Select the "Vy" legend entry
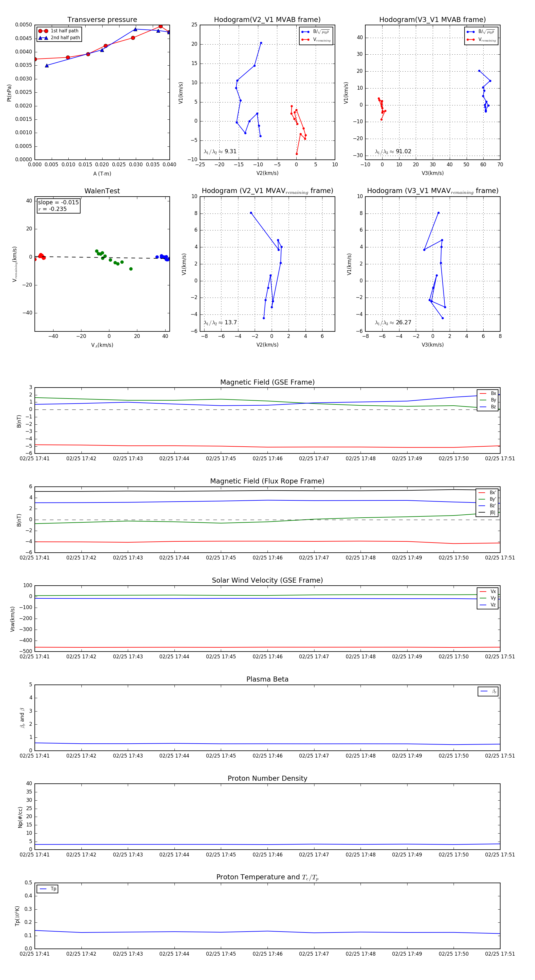535x980 pixels. tap(488, 598)
